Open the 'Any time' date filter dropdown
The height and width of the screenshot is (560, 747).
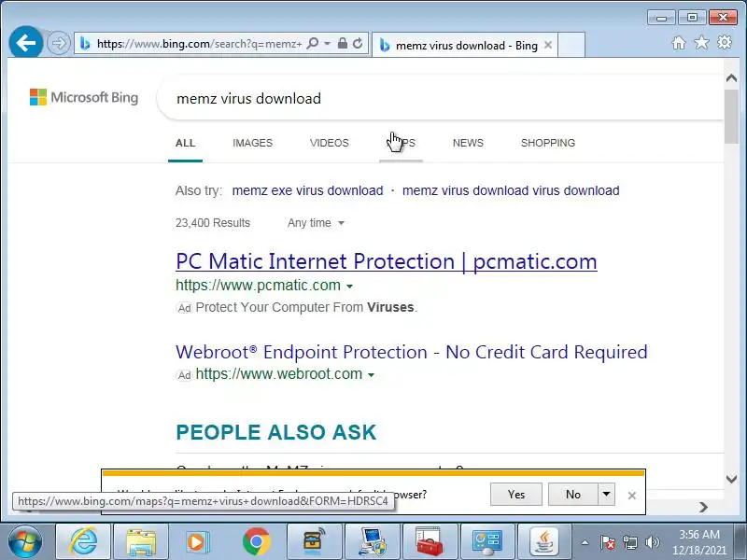316,223
